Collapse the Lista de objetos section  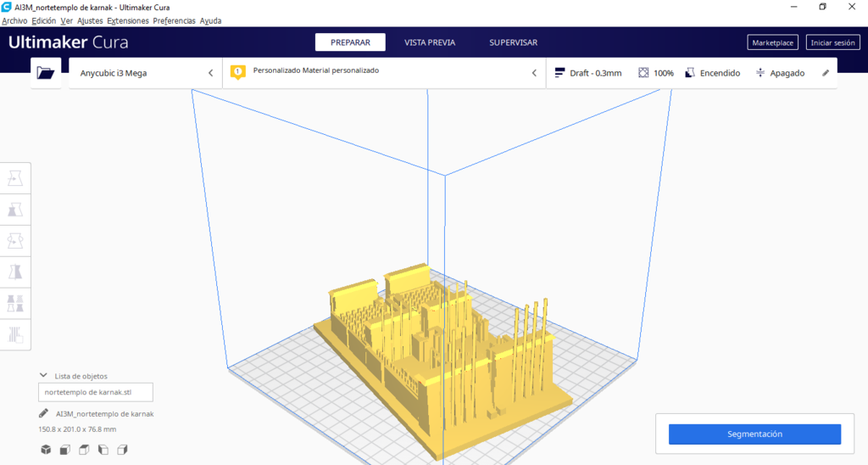43,375
